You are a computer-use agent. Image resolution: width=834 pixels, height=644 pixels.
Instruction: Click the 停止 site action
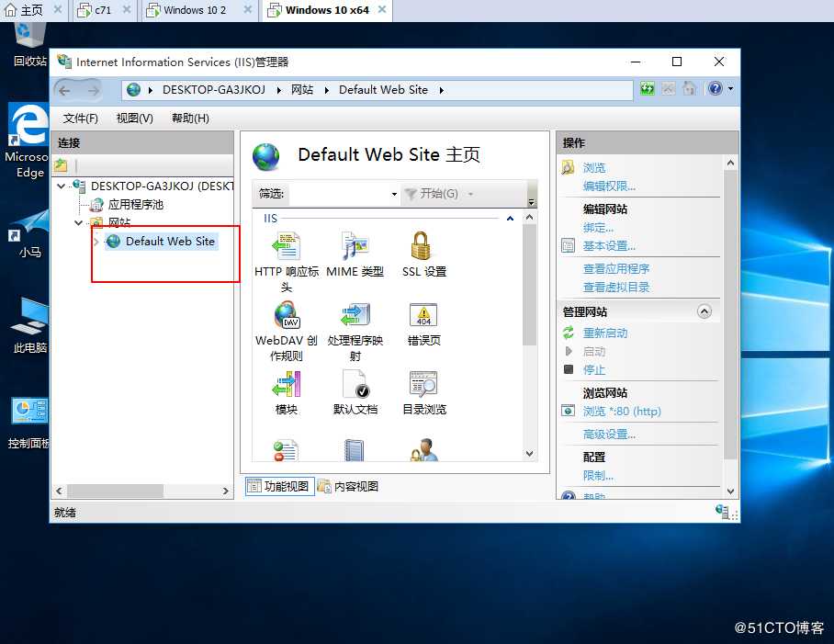tap(593, 369)
